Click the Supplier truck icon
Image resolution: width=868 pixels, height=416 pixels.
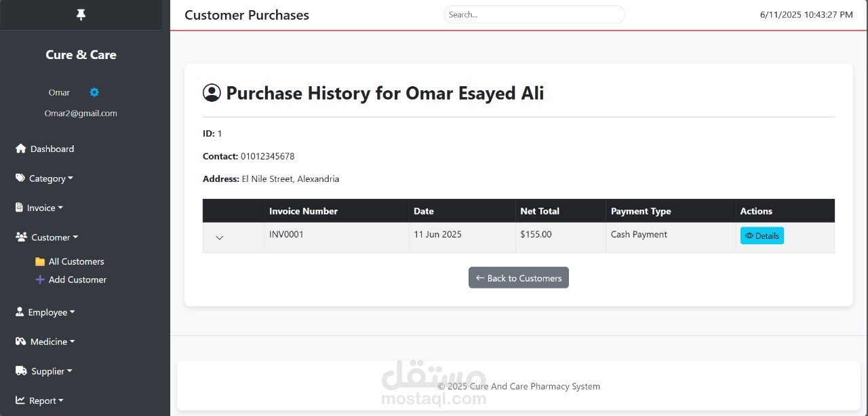tap(21, 371)
